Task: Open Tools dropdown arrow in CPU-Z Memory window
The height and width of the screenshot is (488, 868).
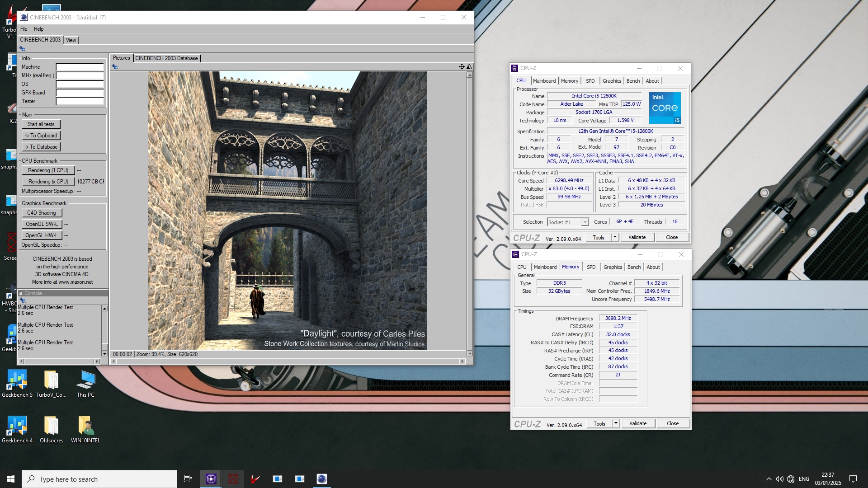Action: [616, 423]
